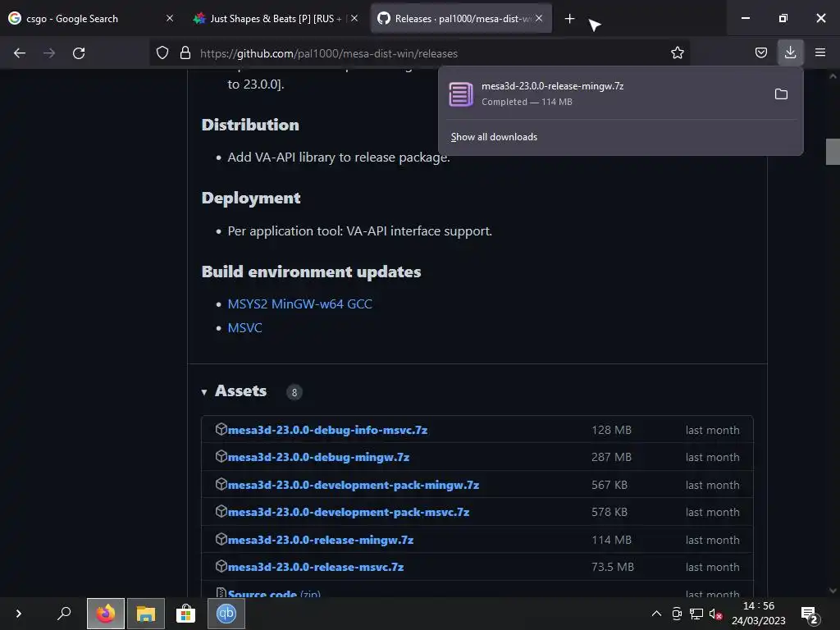
Task: Download mesa3d-23.0.0-release-mingw.7z from assets
Action: [321, 540]
